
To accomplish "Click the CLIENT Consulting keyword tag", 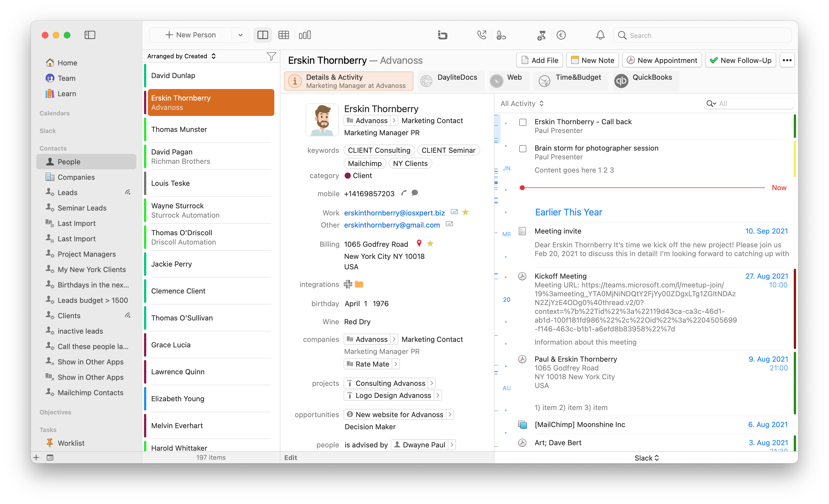I will 379,150.
